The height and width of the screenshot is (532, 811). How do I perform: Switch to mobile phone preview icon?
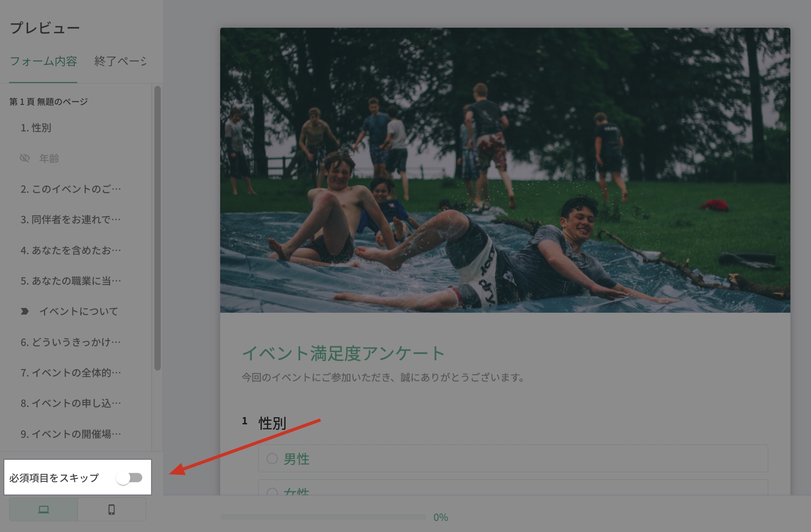(112, 509)
